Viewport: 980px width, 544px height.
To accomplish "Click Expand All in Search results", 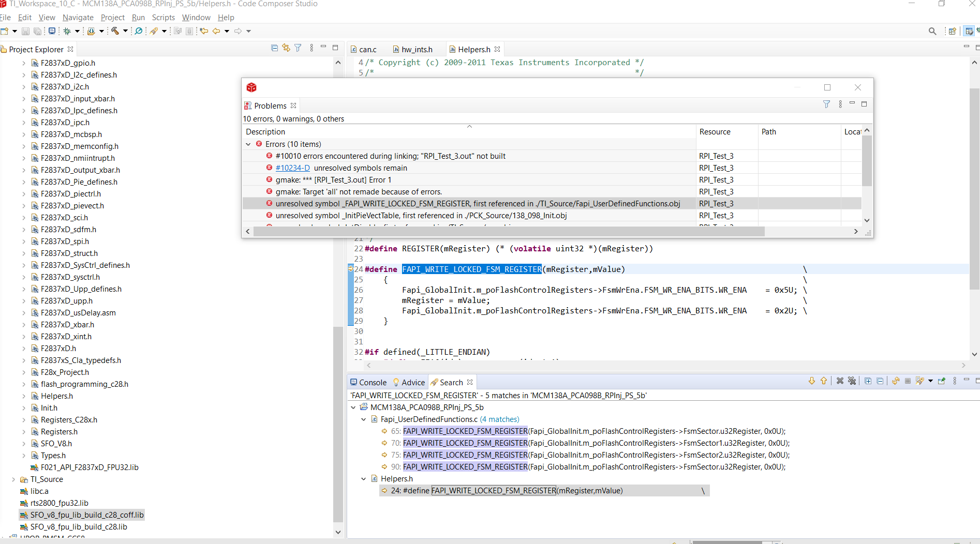I will 868,381.
